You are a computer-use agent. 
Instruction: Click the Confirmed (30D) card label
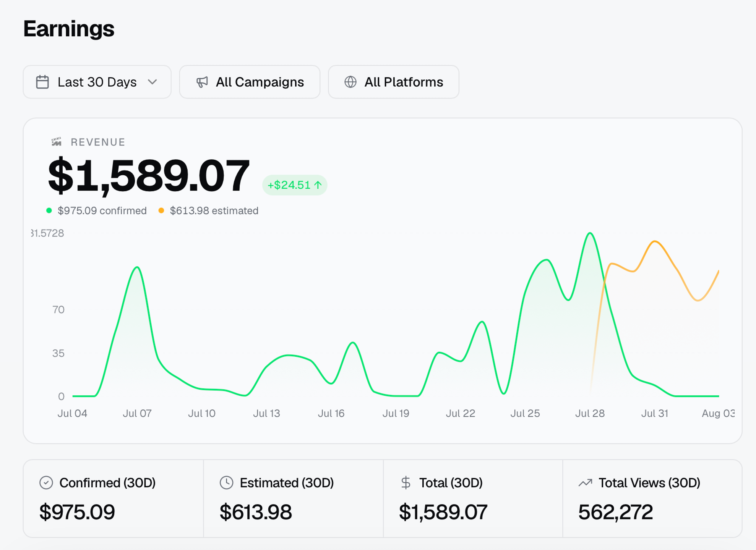107,483
